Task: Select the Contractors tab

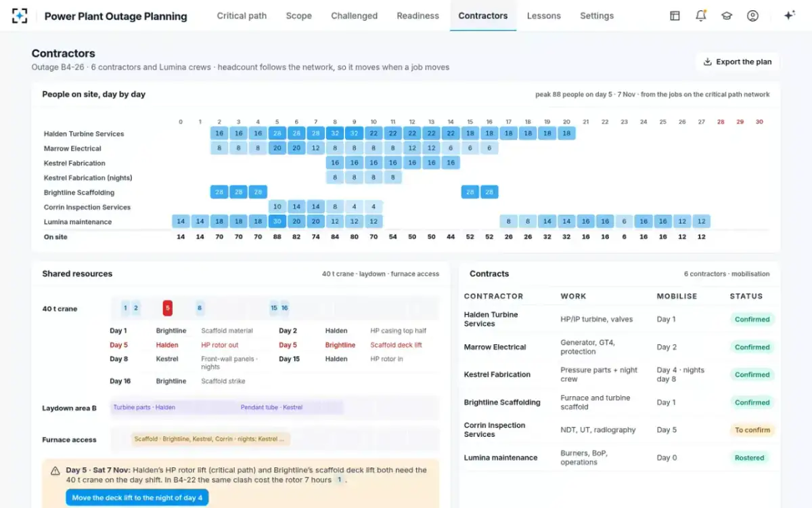Action: [483, 16]
